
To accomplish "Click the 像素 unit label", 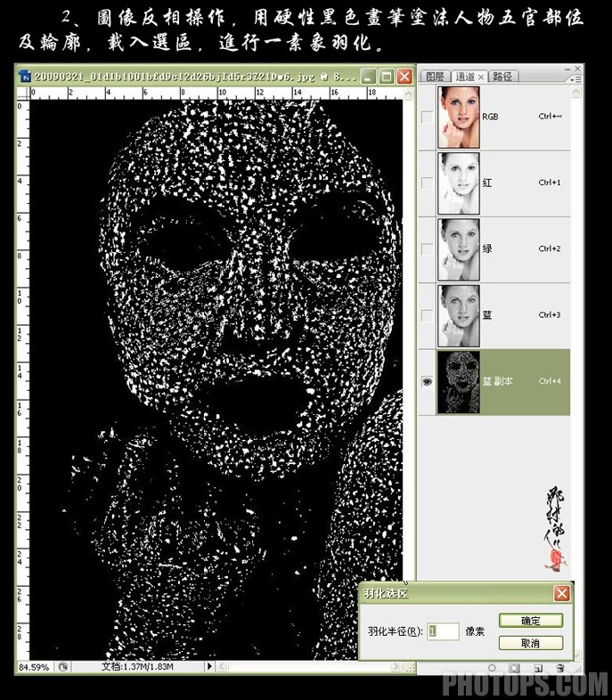I will tap(476, 631).
